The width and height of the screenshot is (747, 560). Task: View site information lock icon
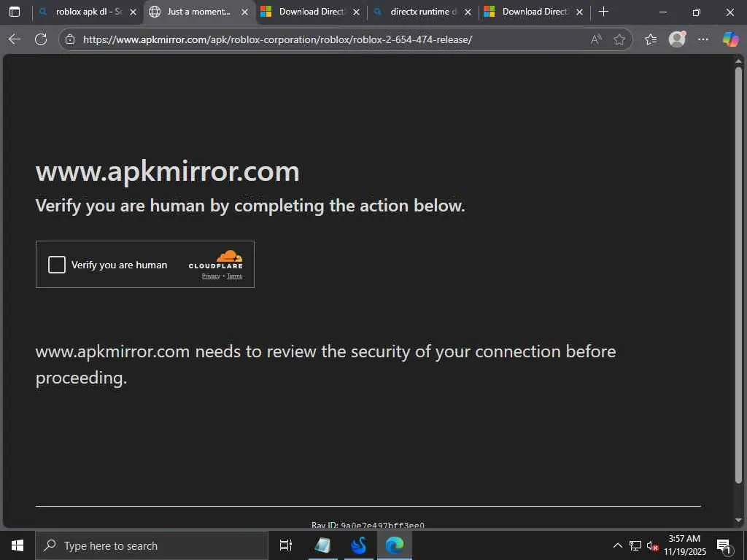tap(70, 39)
